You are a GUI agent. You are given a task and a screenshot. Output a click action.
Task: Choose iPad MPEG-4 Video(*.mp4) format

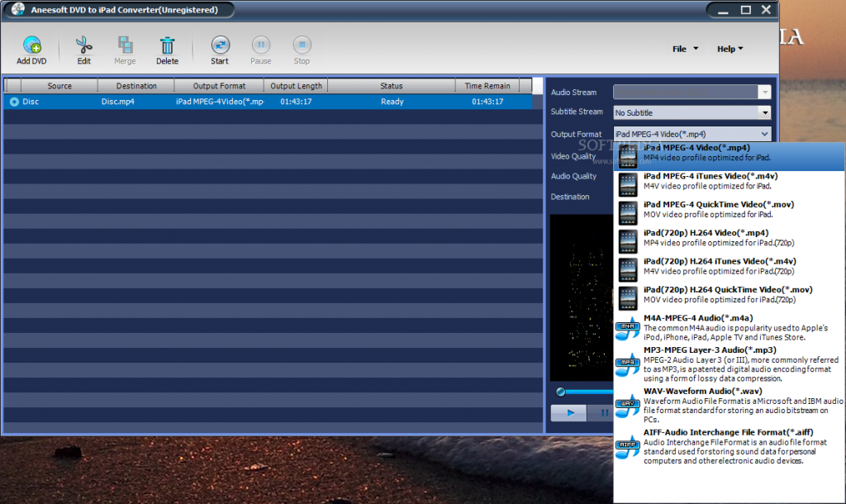click(730, 156)
